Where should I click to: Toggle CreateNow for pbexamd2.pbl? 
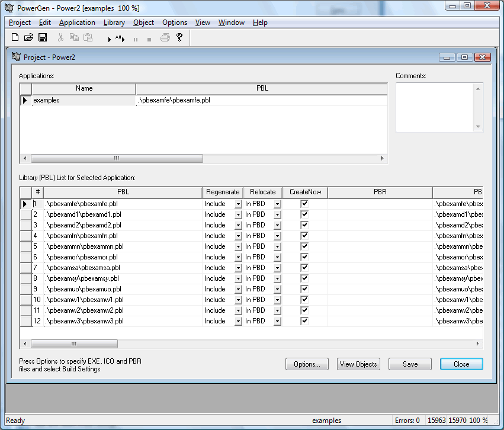click(x=304, y=225)
